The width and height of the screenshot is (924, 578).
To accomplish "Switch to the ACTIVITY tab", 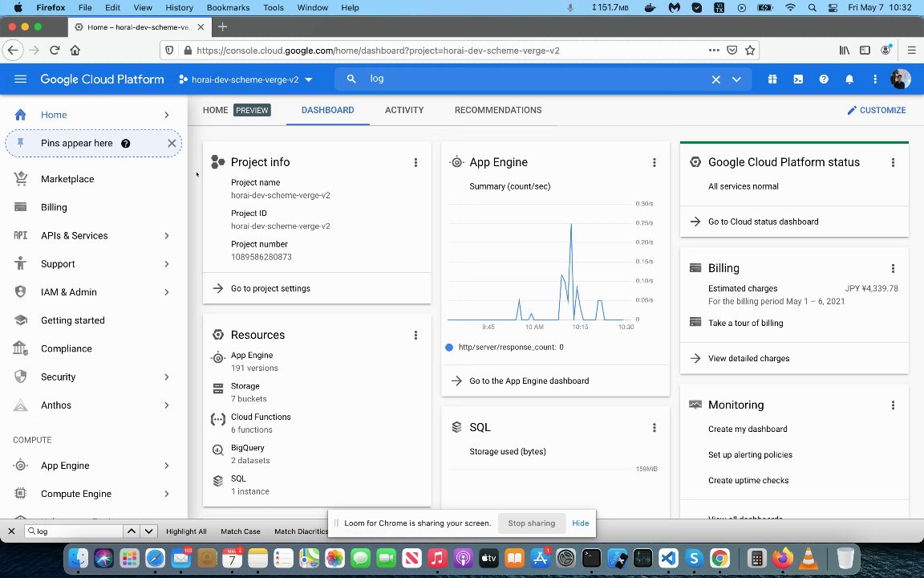I will [404, 110].
